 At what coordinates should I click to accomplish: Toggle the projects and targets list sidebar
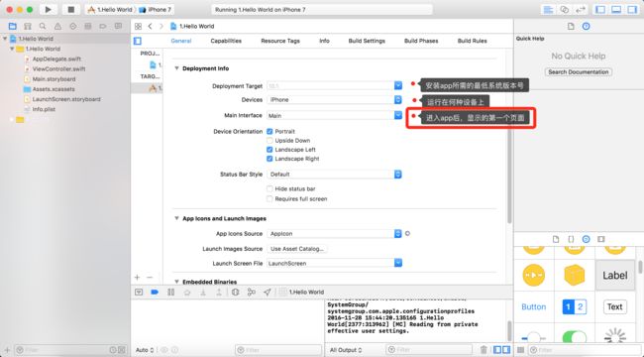coord(138,41)
